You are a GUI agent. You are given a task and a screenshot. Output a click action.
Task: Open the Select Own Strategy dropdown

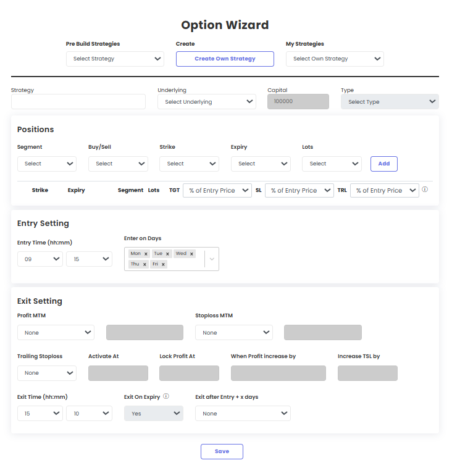point(335,59)
